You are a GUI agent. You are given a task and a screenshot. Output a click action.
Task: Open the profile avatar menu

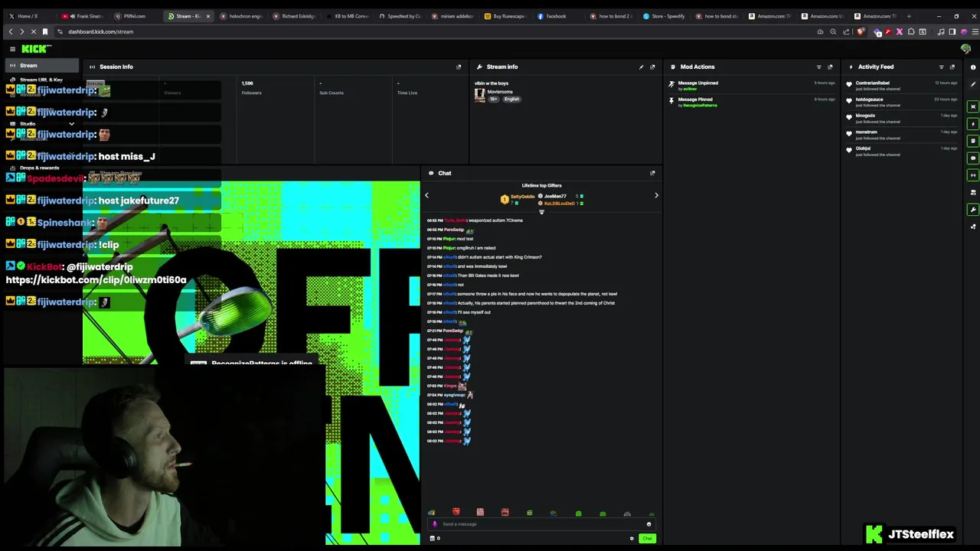click(966, 49)
